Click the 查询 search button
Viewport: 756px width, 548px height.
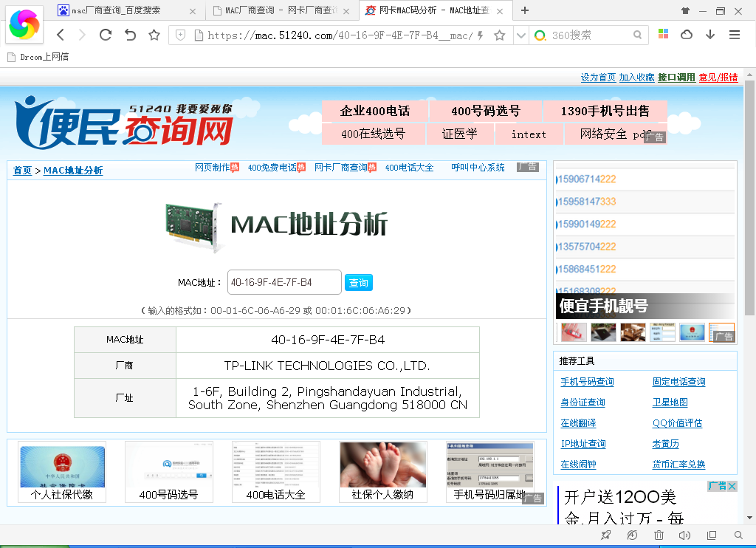click(359, 283)
